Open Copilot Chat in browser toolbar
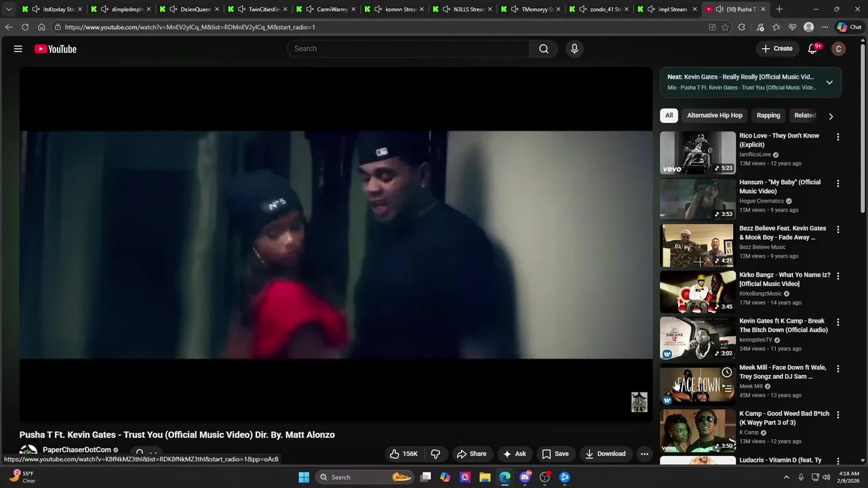Image resolution: width=868 pixels, height=488 pixels. tap(850, 27)
